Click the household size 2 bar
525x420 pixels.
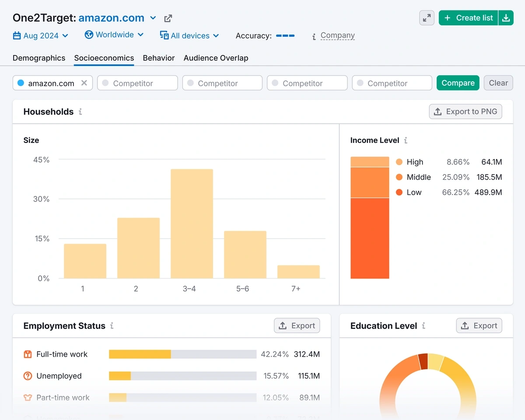click(138, 248)
